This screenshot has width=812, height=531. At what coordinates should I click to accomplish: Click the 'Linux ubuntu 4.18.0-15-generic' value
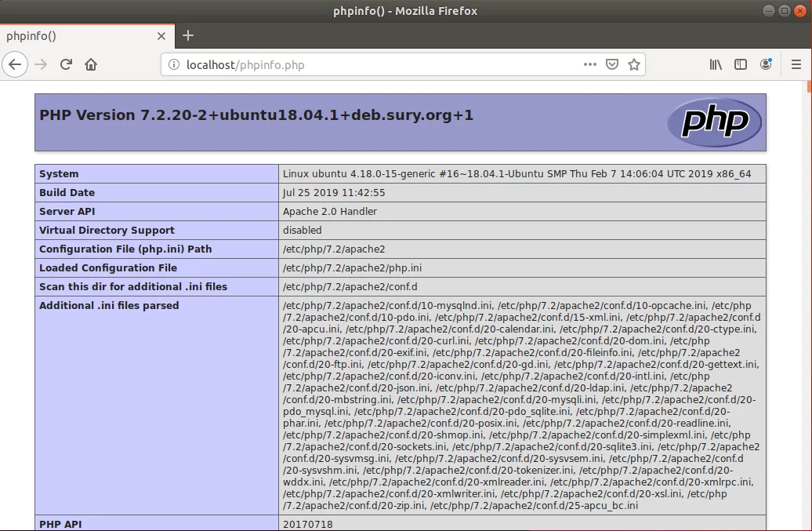517,174
